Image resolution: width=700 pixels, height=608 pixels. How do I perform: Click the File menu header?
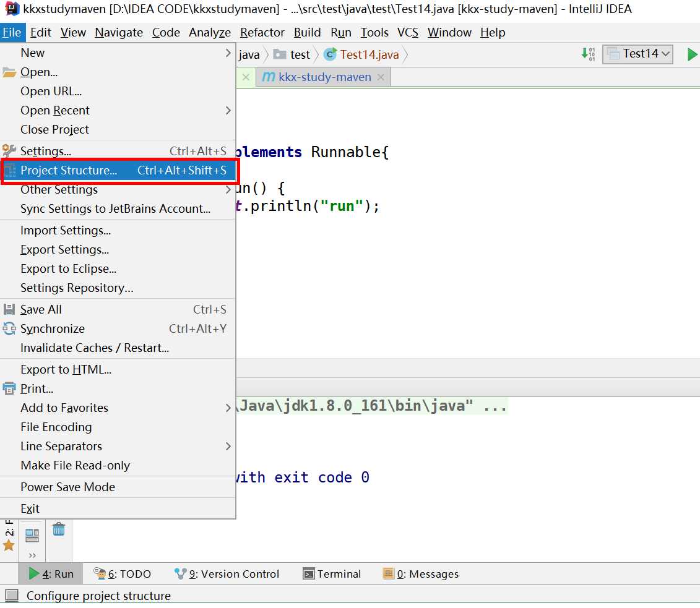[12, 33]
